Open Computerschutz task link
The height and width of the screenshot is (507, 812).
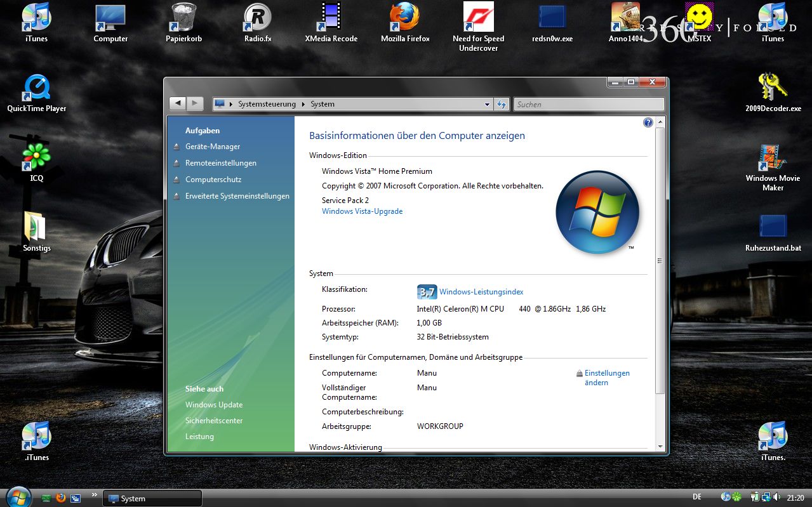point(213,180)
